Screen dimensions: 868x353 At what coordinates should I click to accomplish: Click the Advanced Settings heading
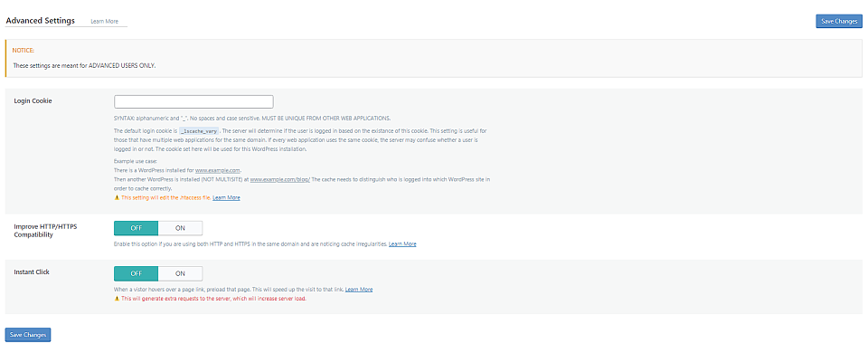pyautogui.click(x=41, y=21)
